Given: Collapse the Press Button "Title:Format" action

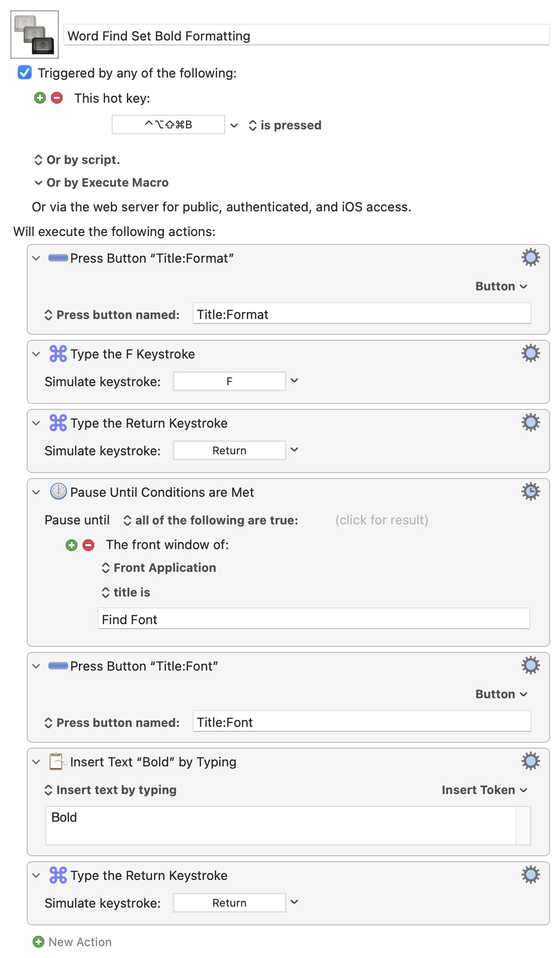Looking at the screenshot, I should pos(36,258).
